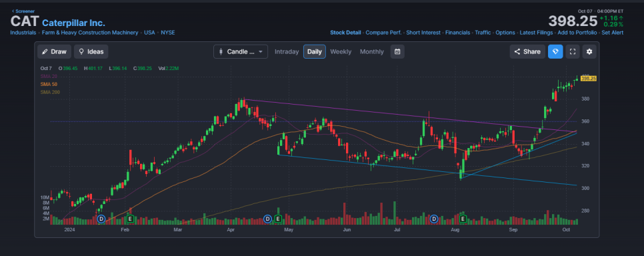
Task: Open the Ideas lightbulb button
Action: 91,52
